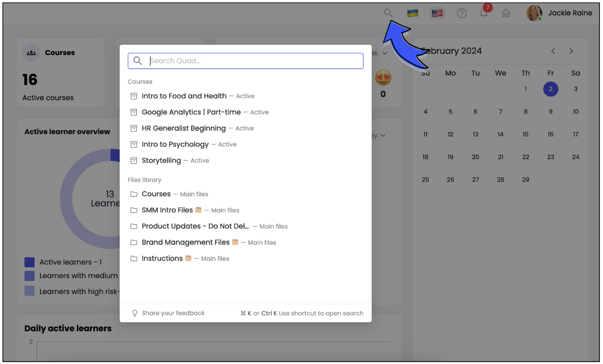Click dark blue Active learners legend swatch

29,262
